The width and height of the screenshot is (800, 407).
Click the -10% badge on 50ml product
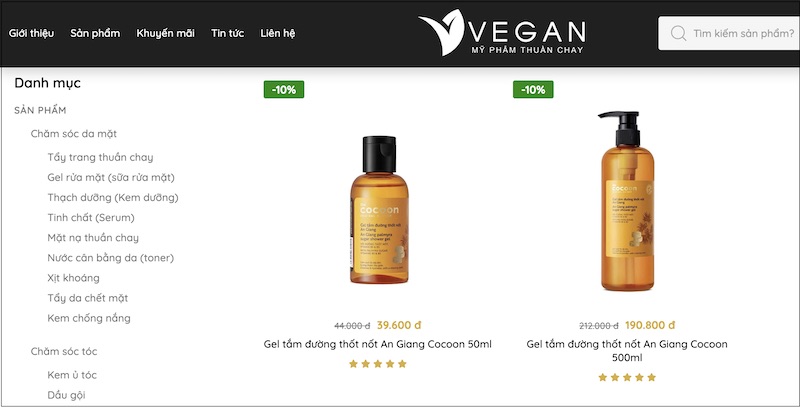point(284,89)
